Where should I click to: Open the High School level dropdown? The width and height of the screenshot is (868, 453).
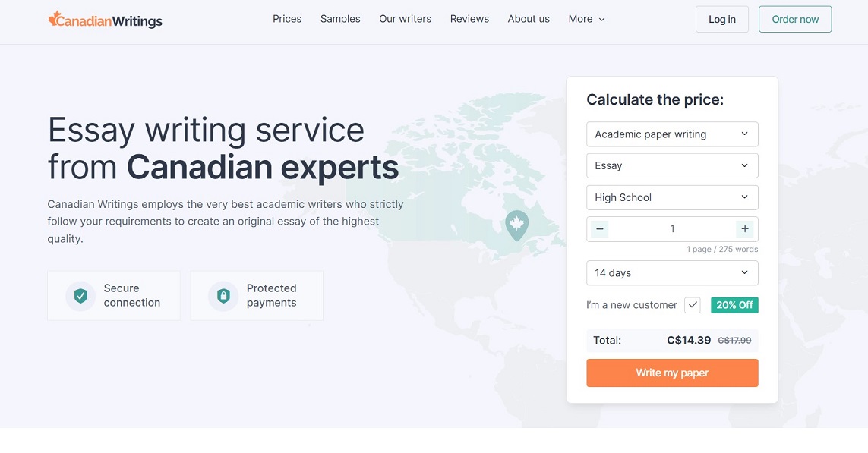click(x=672, y=197)
